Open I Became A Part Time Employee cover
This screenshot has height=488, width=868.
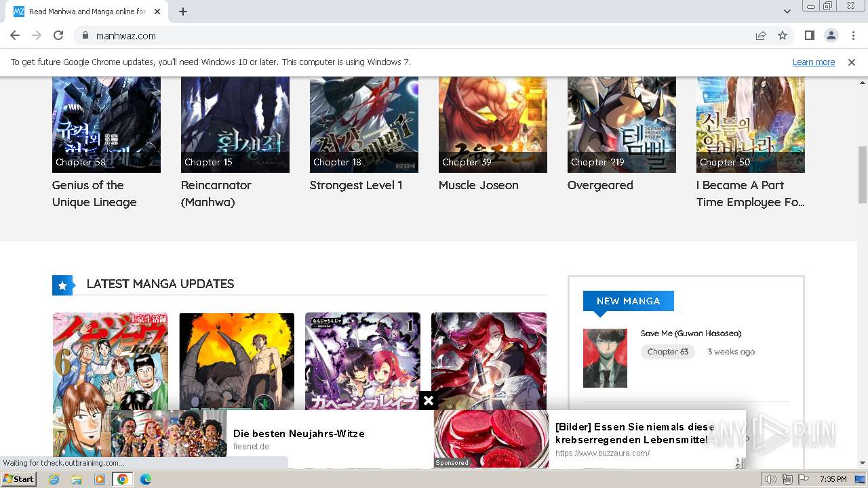tap(751, 125)
